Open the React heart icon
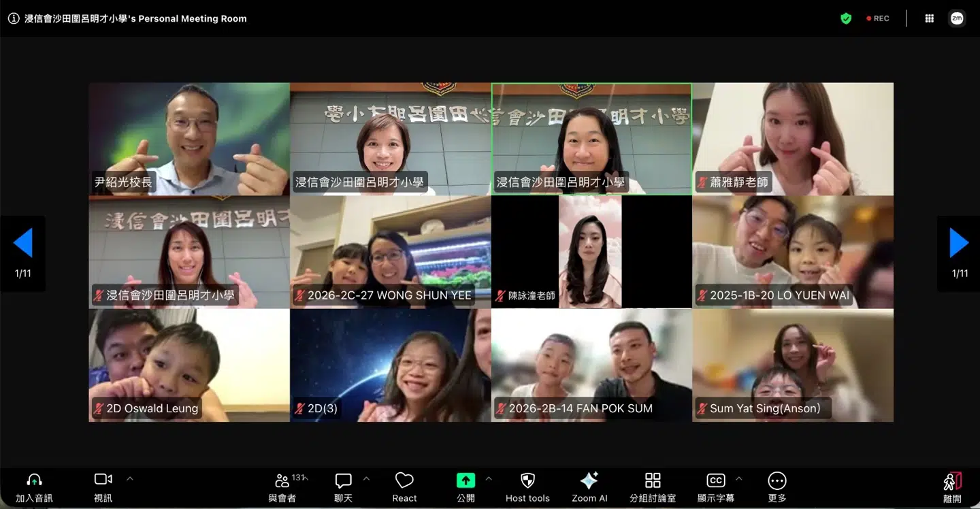This screenshot has height=509, width=980. pyautogui.click(x=404, y=480)
